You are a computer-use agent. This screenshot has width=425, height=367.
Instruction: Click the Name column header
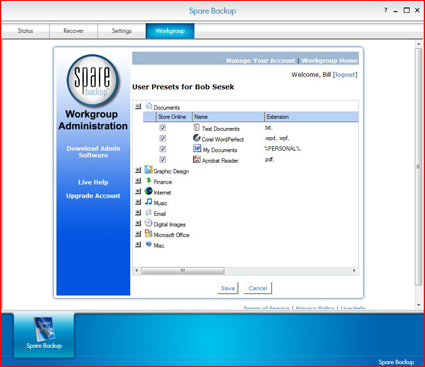point(228,117)
